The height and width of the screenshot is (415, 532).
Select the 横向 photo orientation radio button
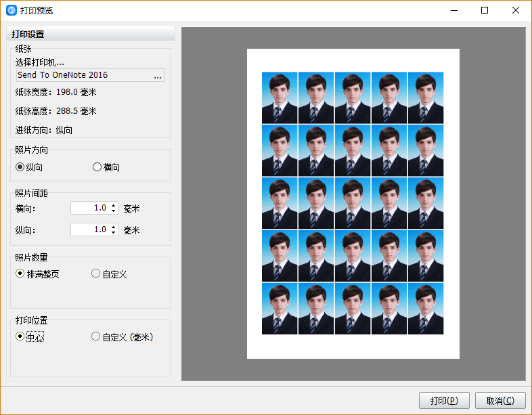(x=97, y=167)
